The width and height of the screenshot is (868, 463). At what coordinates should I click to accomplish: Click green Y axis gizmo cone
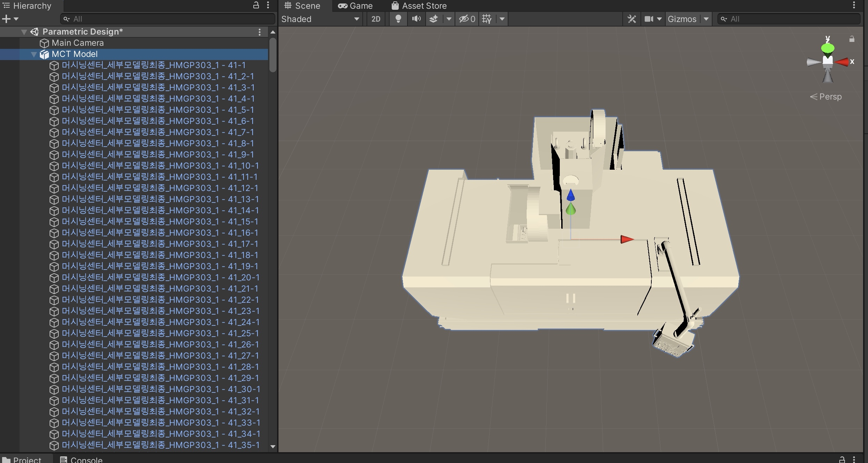(827, 47)
